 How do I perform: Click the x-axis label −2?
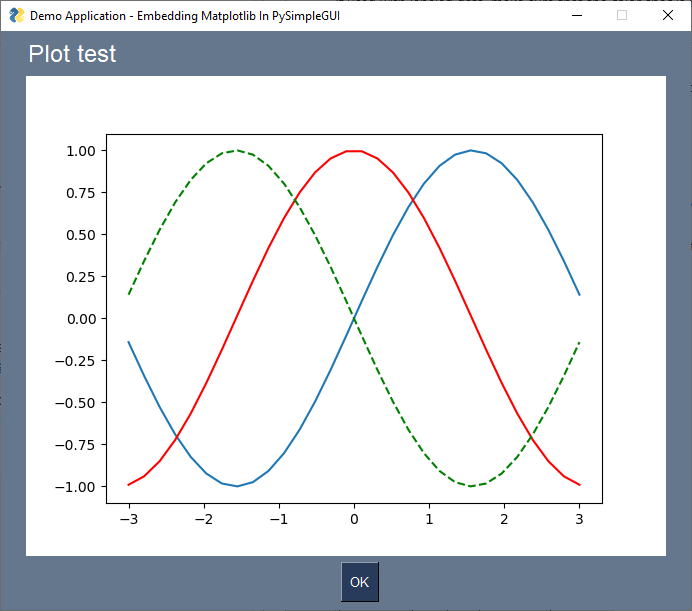click(x=204, y=519)
